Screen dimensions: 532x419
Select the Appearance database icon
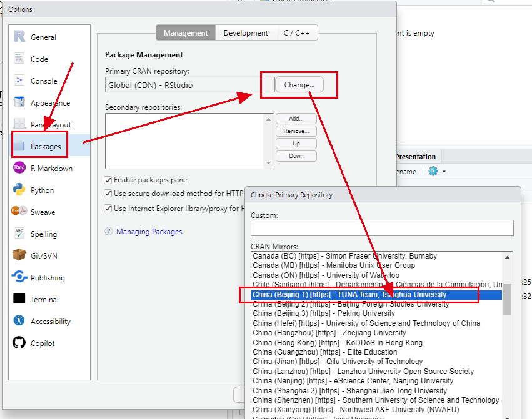(19, 102)
